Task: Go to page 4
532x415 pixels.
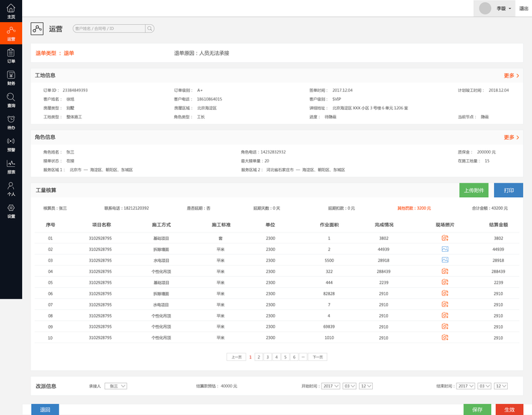Action: coord(276,357)
